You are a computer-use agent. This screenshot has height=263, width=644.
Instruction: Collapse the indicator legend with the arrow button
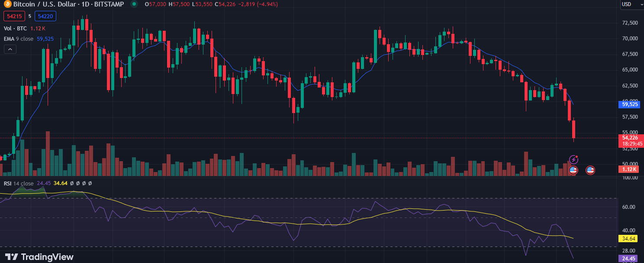10,49
